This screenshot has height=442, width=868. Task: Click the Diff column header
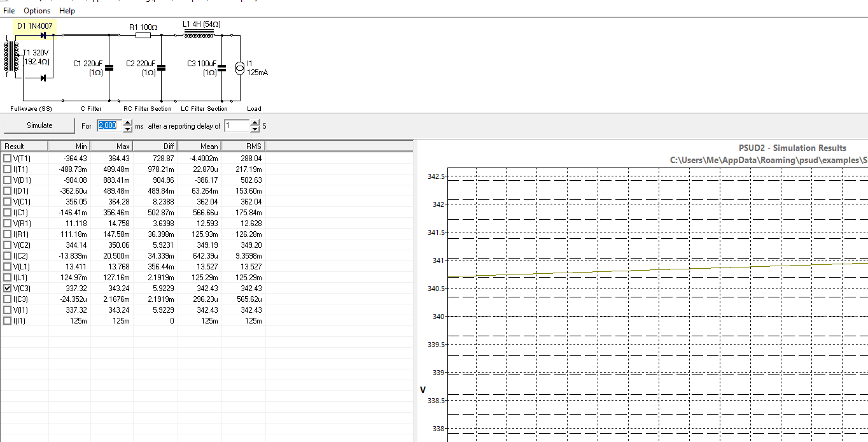pos(155,146)
